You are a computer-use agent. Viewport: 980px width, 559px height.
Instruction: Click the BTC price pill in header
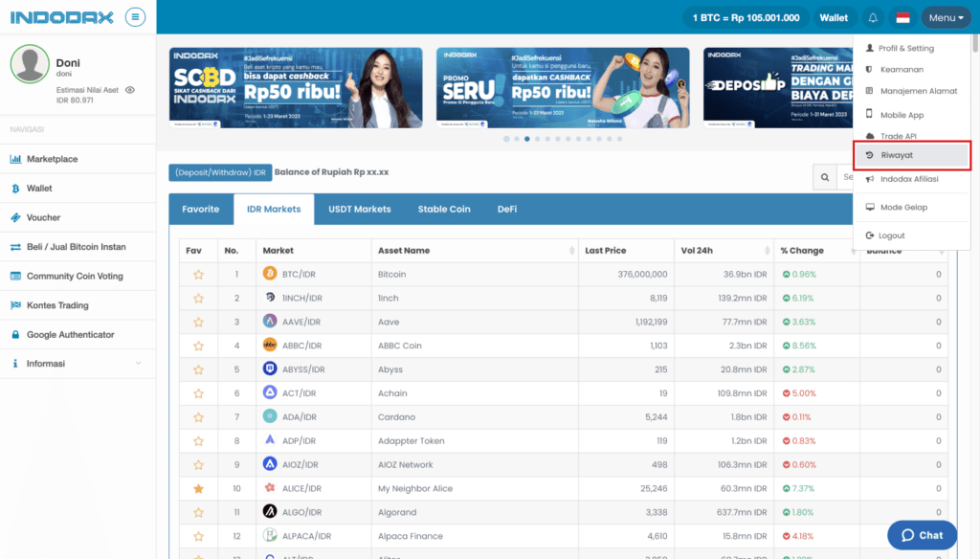746,17
